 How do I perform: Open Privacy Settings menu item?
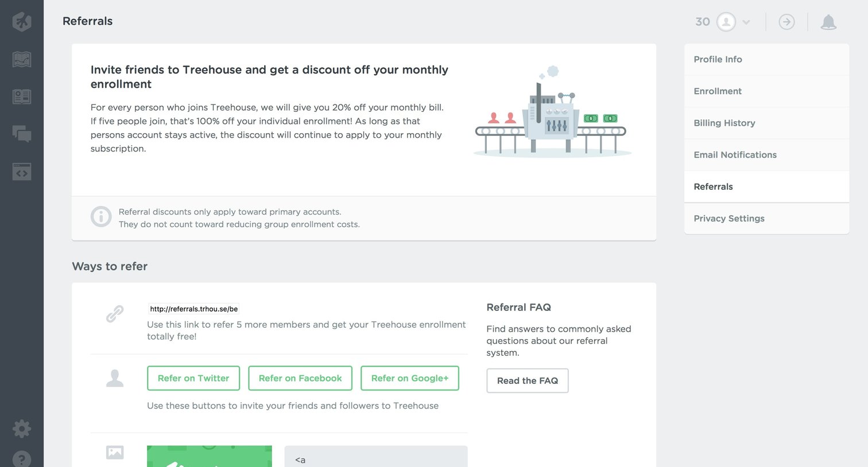point(766,219)
